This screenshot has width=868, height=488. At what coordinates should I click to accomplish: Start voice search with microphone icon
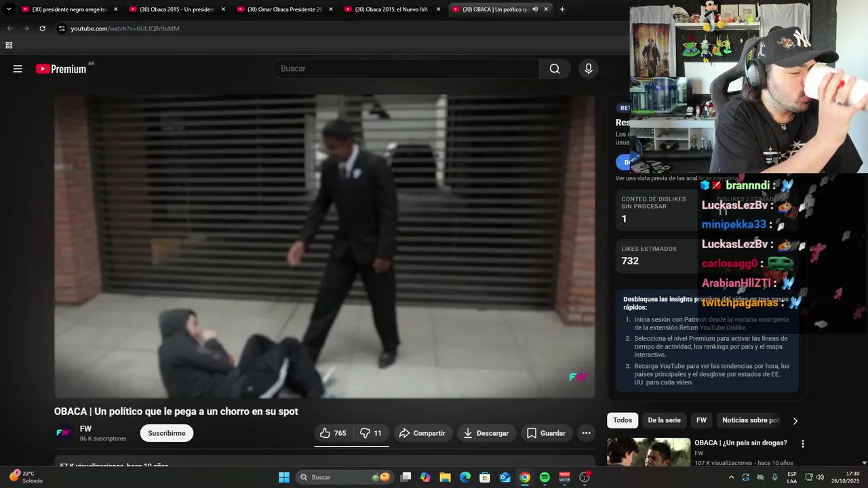589,68
